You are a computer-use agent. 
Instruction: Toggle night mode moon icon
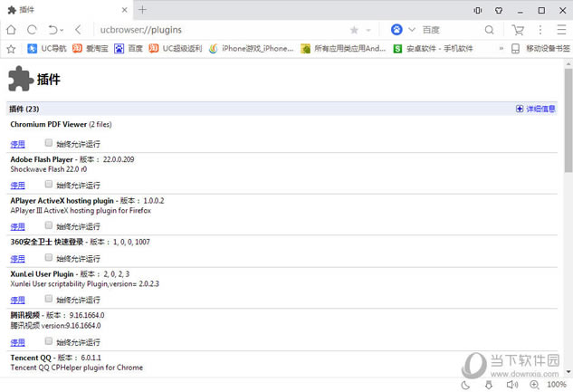click(x=465, y=385)
